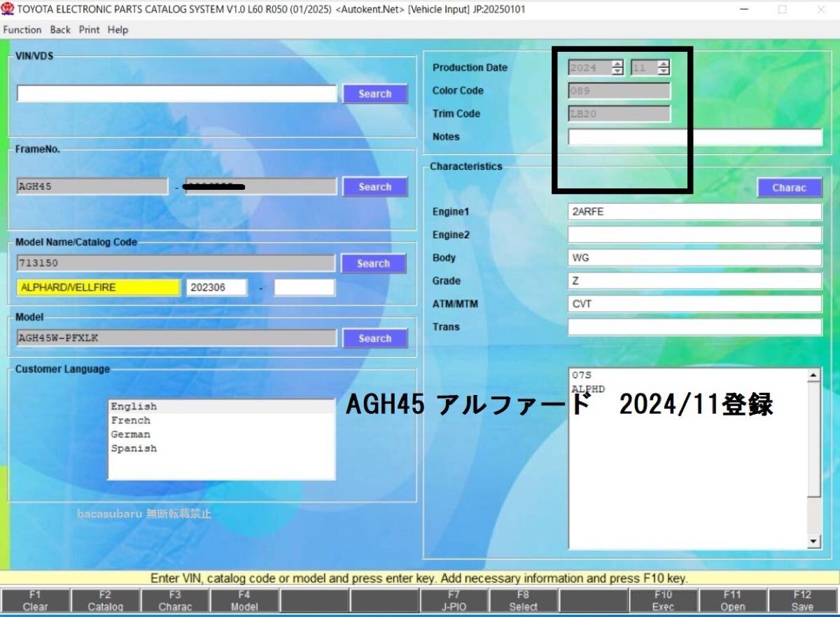Click the F10 Exec key button

(663, 601)
